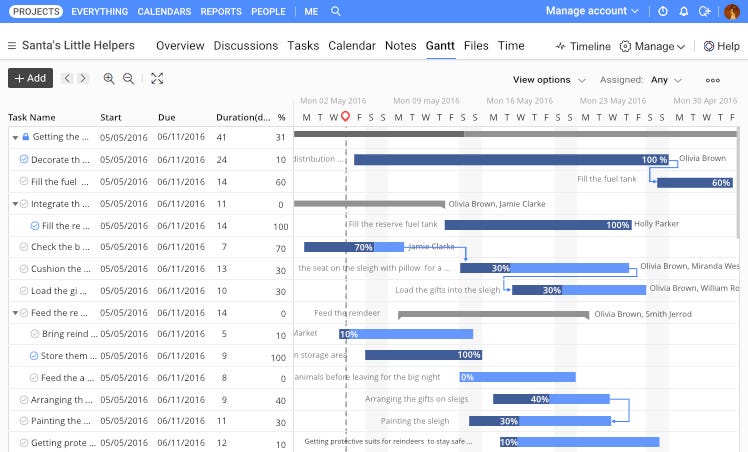Screen dimensions: 748x452
Task: Switch to the Discussions tab
Action: 246,46
